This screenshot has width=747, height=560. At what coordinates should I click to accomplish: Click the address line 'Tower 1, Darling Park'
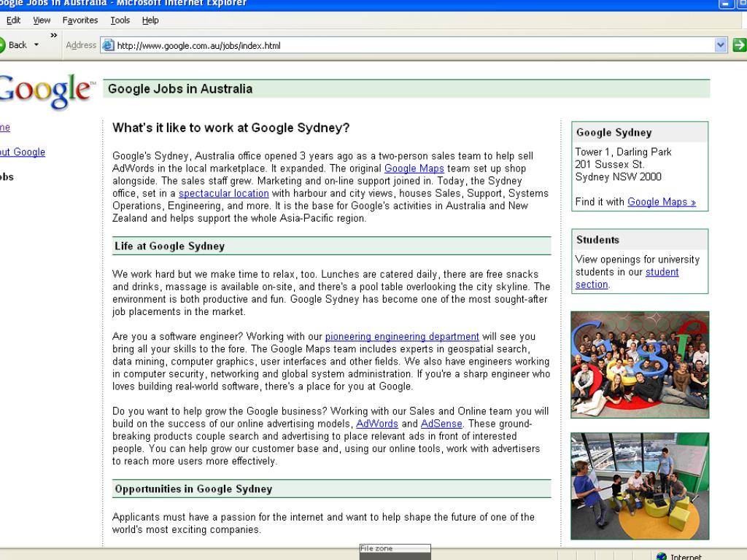tap(623, 152)
